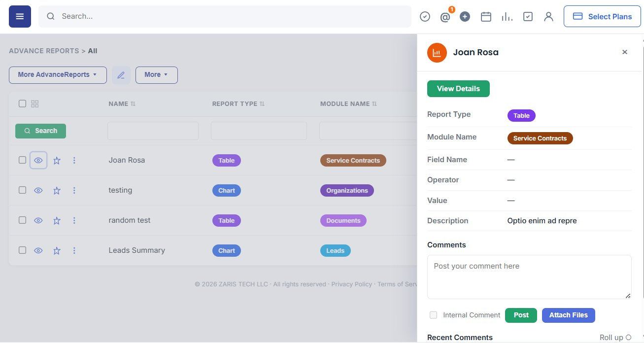Enable the Internal Comment checkbox

pos(434,315)
